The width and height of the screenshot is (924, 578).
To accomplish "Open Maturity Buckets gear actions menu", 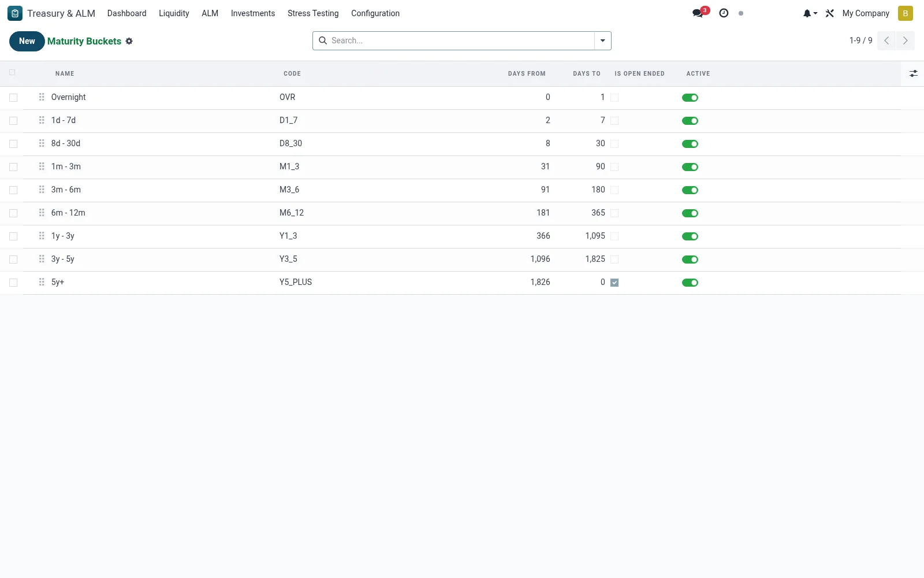I will [129, 41].
